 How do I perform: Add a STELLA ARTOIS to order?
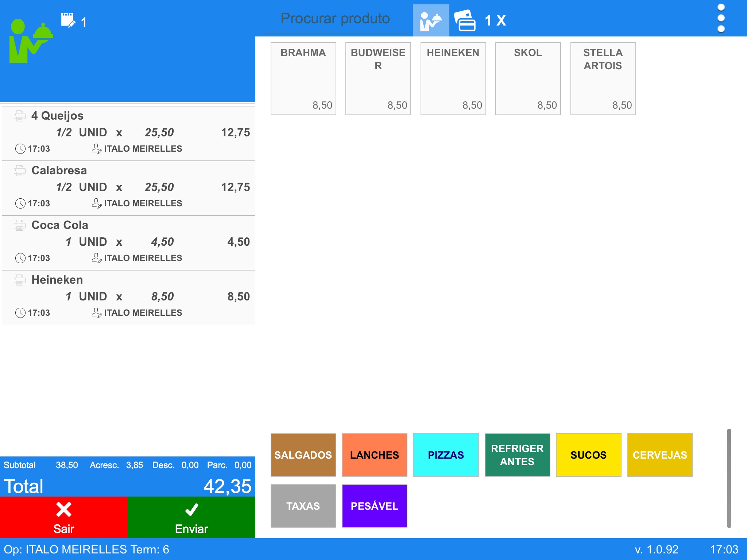pos(603,79)
